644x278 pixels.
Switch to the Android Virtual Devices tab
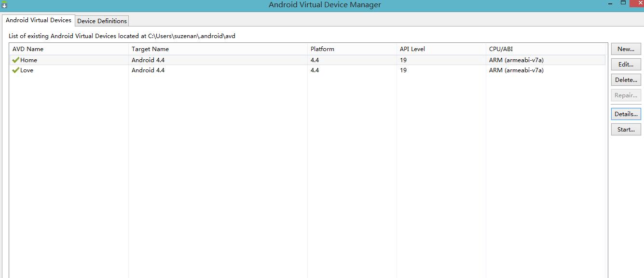click(39, 20)
